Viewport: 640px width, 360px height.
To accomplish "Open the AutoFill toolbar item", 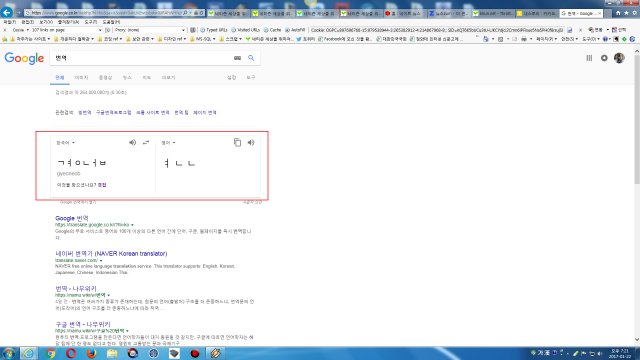I will click(x=295, y=30).
